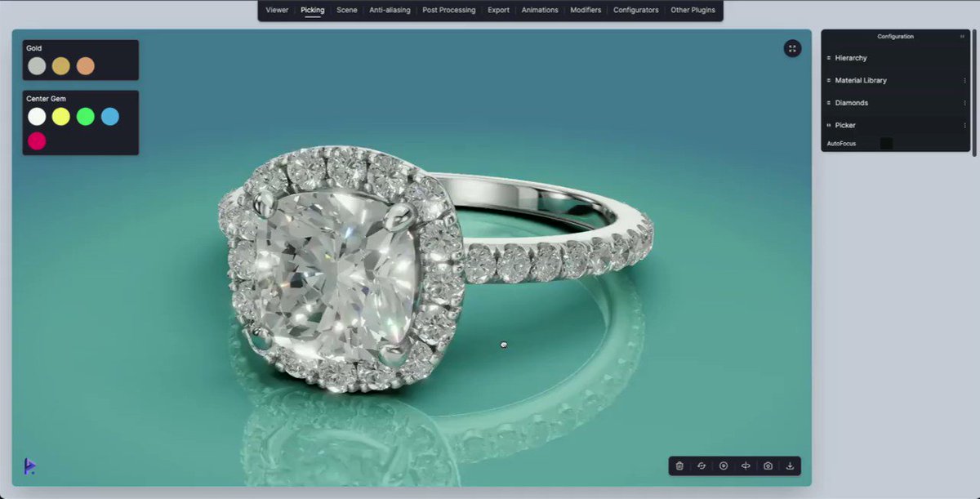The width and height of the screenshot is (980, 499).
Task: Click the blue-purple logo in viewer corner
Action: [x=30, y=466]
